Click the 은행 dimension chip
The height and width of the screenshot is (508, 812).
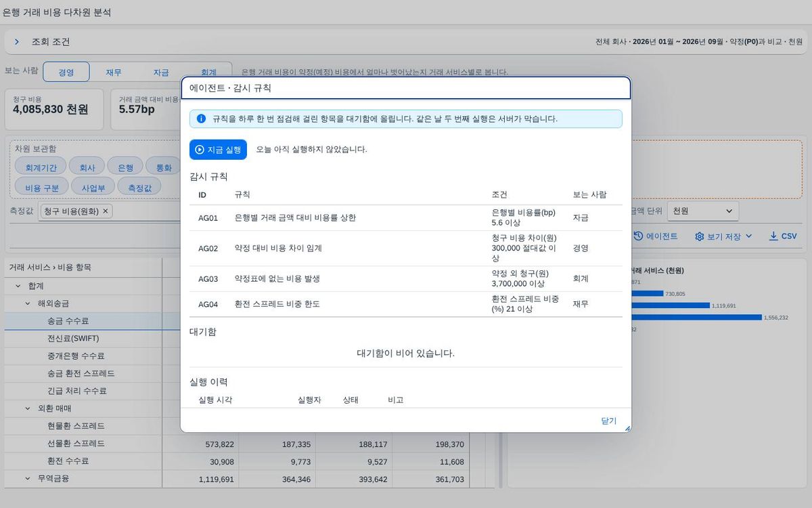[x=126, y=167]
